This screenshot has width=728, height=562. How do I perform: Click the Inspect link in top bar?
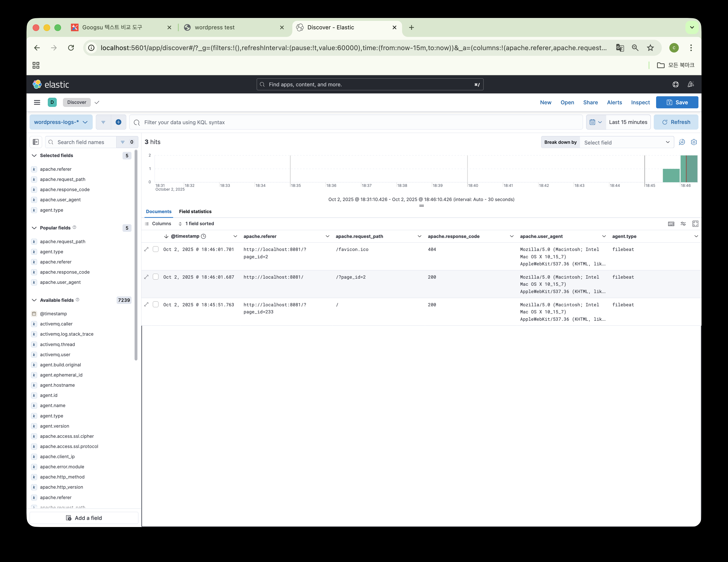pyautogui.click(x=640, y=102)
